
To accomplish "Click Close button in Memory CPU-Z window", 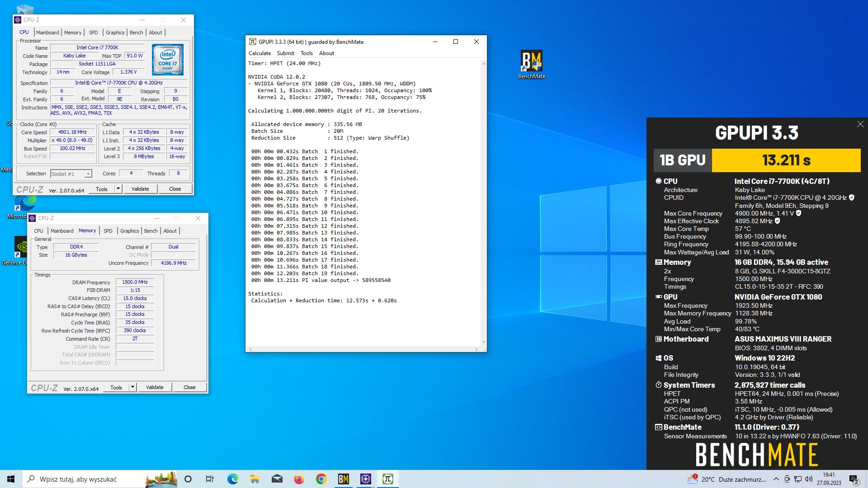I will click(189, 387).
